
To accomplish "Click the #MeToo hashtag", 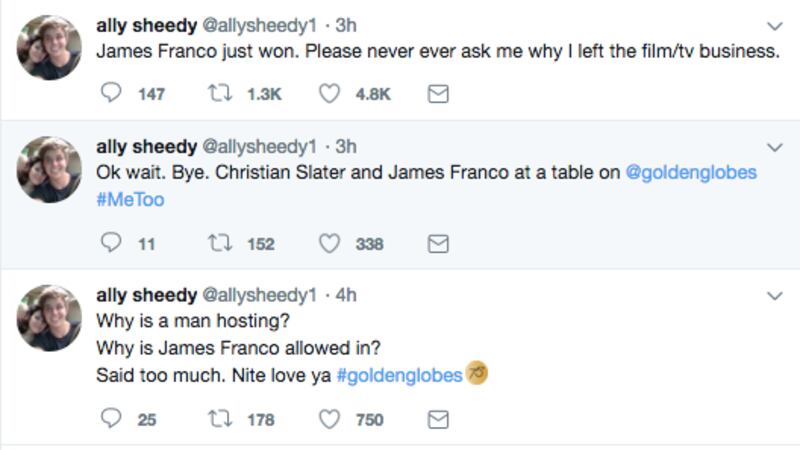I will (x=130, y=200).
